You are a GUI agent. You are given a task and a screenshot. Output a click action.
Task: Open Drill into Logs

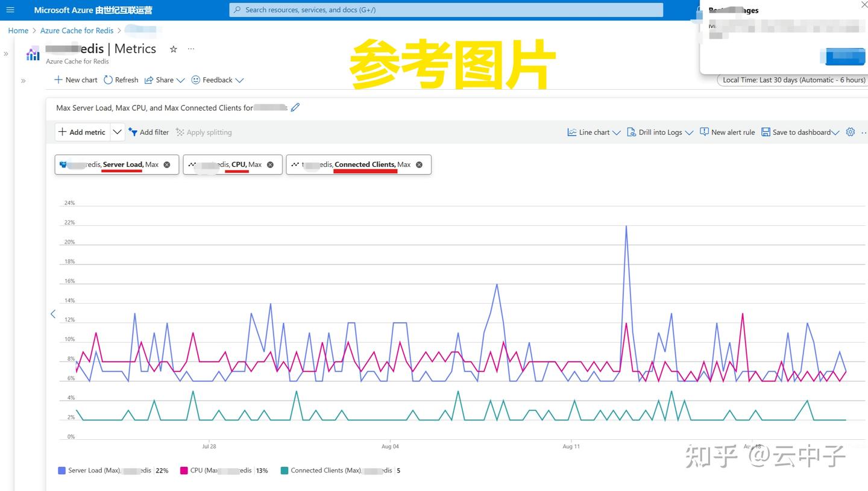pos(657,132)
